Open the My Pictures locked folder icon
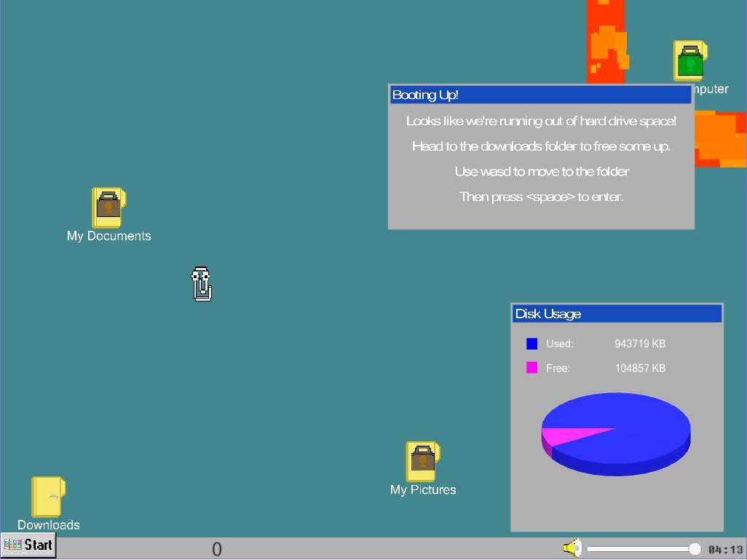This screenshot has height=560, width=747. 422,462
